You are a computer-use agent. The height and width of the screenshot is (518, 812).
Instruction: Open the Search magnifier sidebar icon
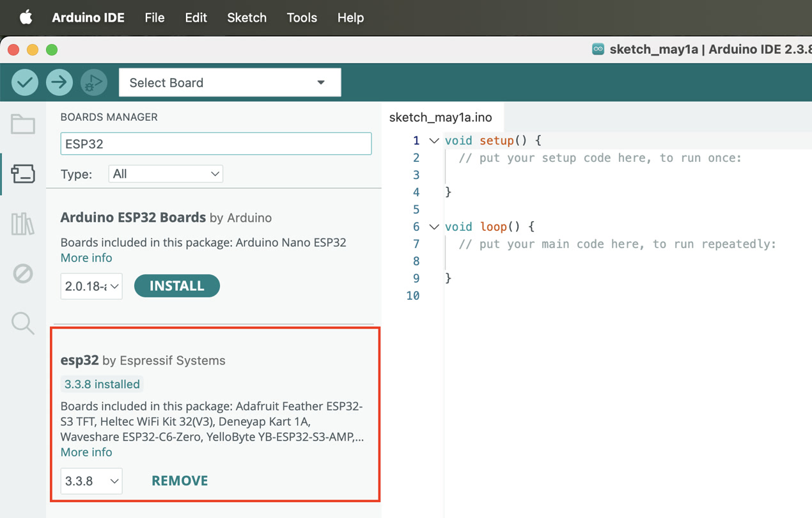[23, 323]
